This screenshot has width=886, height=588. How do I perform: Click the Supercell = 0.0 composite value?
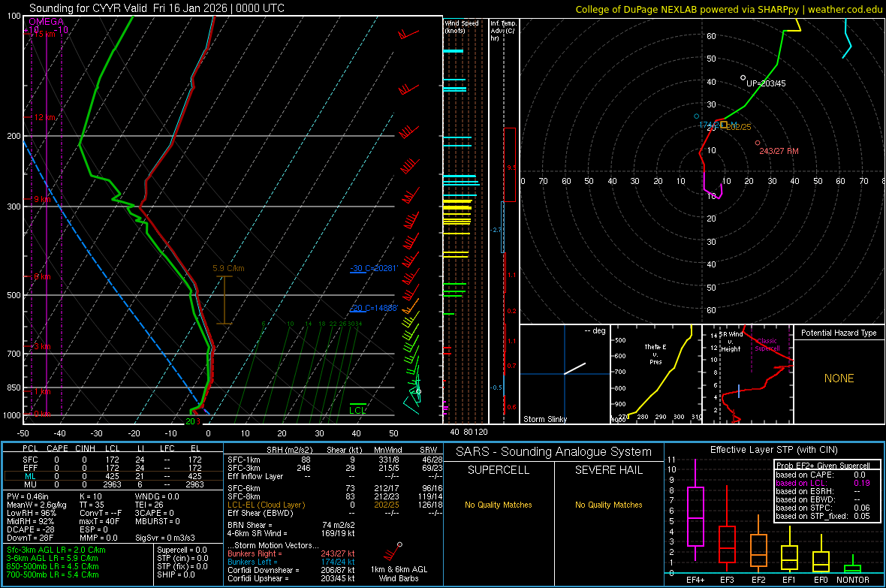pos(182,550)
